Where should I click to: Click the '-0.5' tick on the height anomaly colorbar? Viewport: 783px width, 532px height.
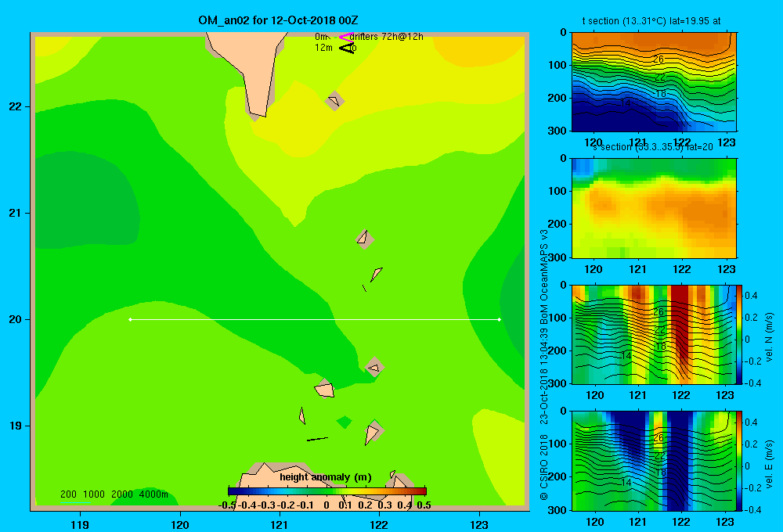[227, 505]
